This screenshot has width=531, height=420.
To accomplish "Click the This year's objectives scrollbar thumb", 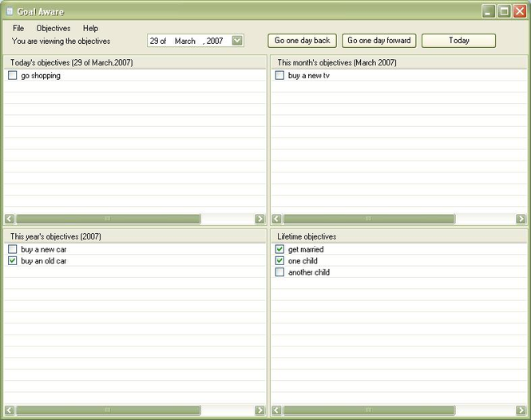I will [108, 410].
